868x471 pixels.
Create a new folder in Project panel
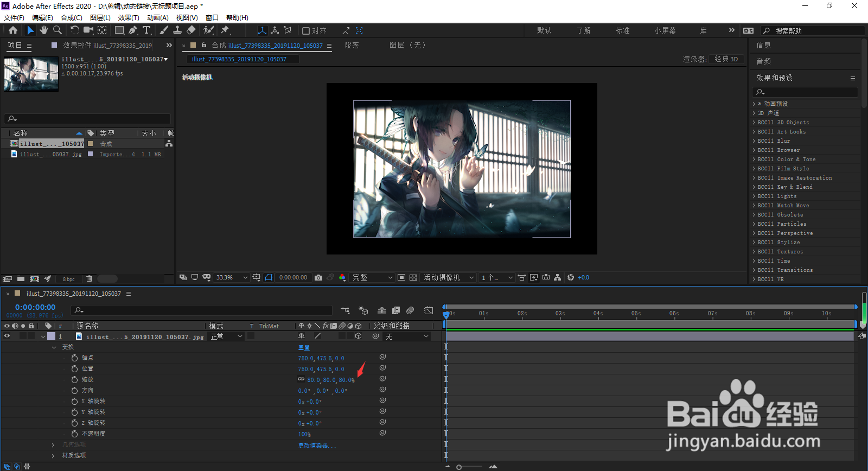[x=21, y=278]
